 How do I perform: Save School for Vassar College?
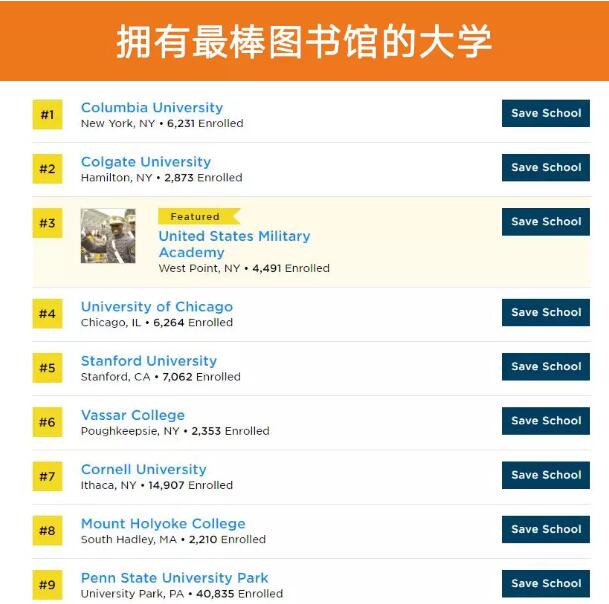tap(546, 421)
